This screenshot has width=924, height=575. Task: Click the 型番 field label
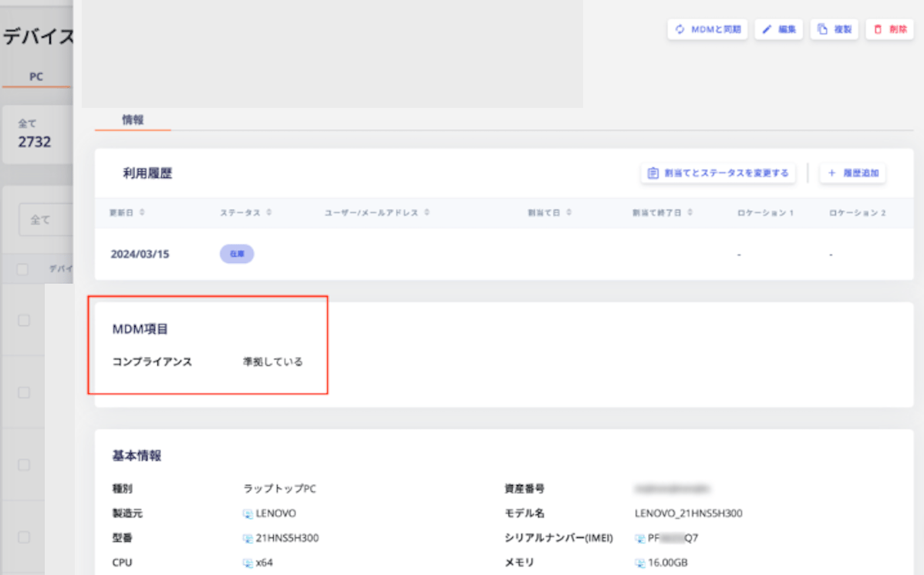click(123, 538)
